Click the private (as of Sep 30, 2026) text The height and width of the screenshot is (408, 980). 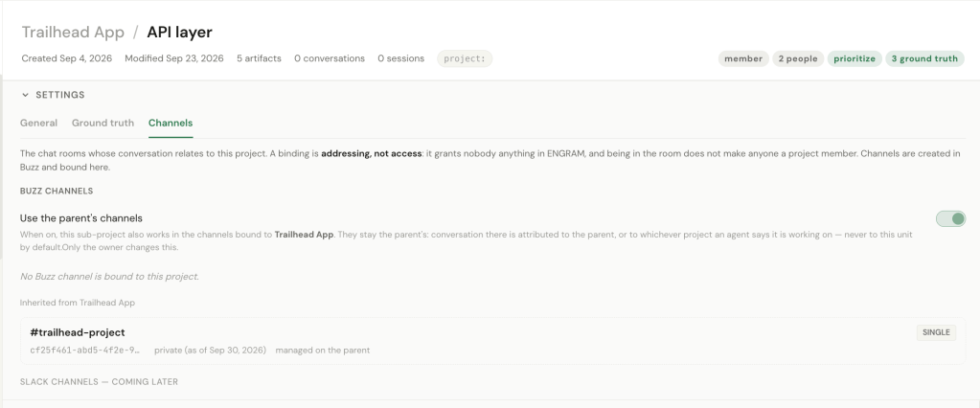coord(210,351)
